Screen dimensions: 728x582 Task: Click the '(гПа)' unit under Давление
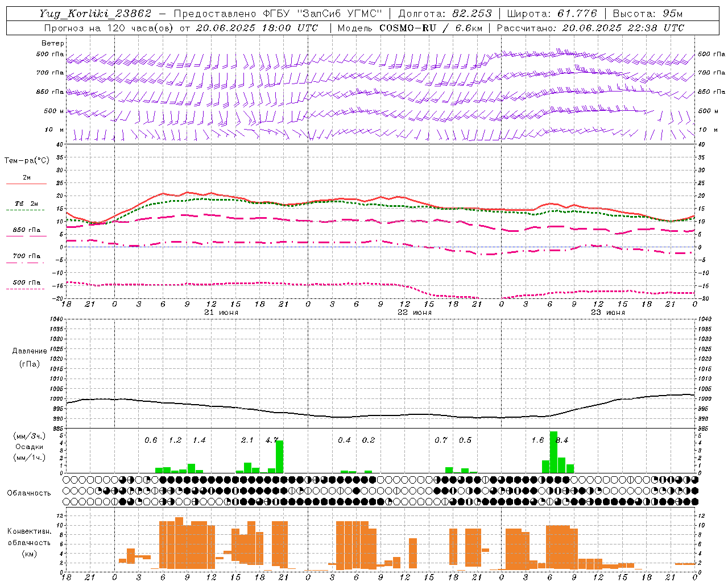[x=30, y=364]
